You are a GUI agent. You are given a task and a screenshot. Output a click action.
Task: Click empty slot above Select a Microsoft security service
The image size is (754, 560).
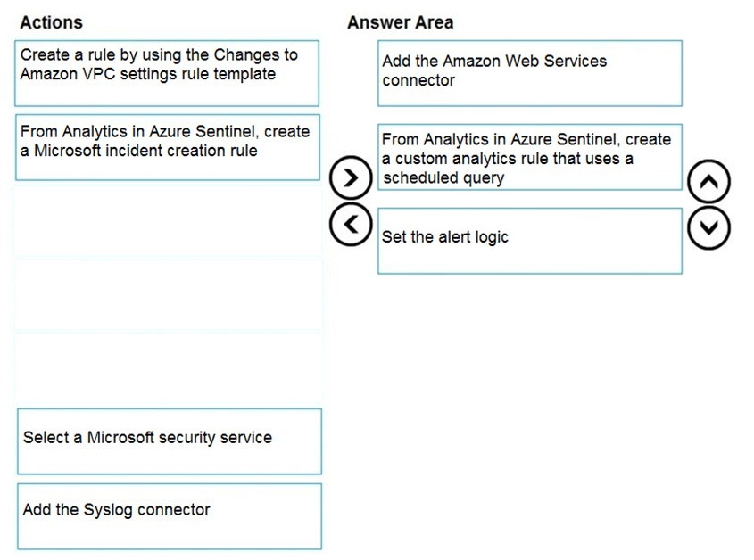[168, 369]
